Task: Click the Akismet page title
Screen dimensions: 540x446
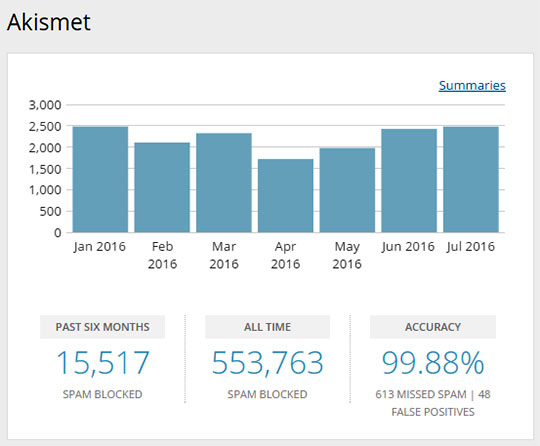Action: pyautogui.click(x=49, y=22)
